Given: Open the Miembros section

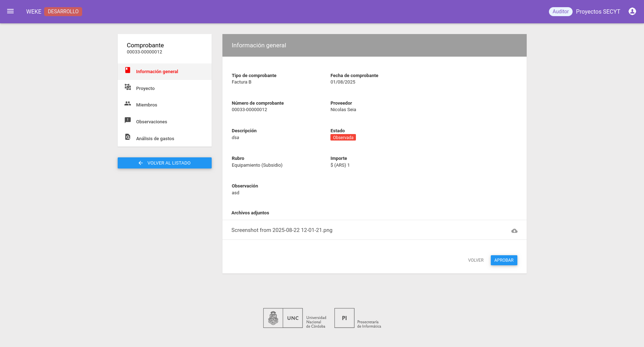Looking at the screenshot, I should 146,105.
